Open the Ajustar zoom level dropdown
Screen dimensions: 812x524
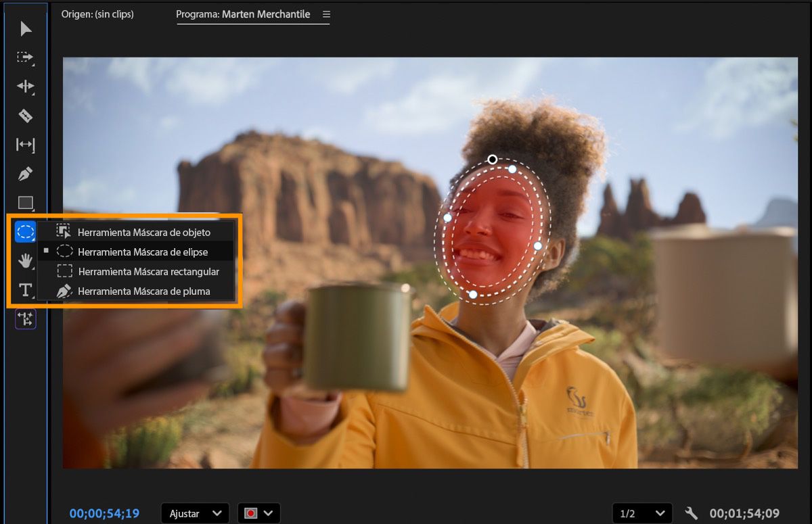coord(195,513)
